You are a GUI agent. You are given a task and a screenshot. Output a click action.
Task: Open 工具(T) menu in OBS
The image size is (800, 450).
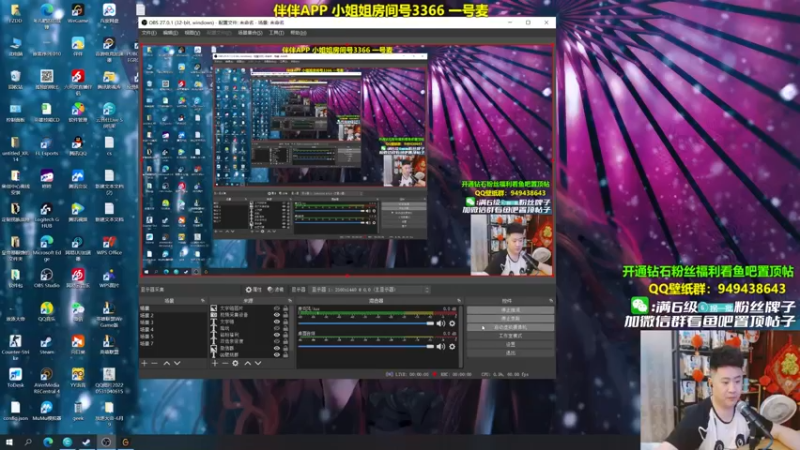point(277,33)
